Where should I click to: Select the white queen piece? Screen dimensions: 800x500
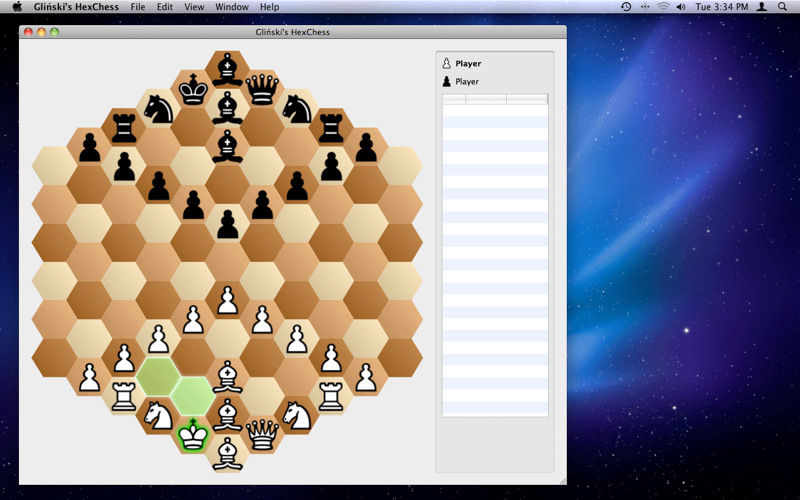point(262,435)
